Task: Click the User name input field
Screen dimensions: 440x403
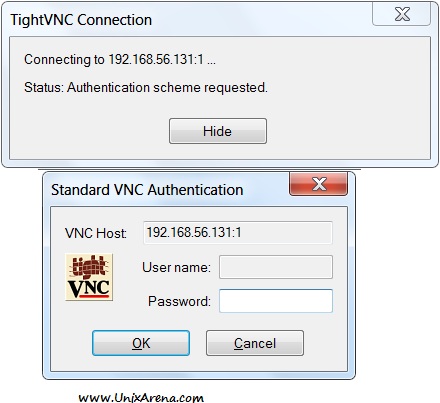Action: click(x=276, y=267)
